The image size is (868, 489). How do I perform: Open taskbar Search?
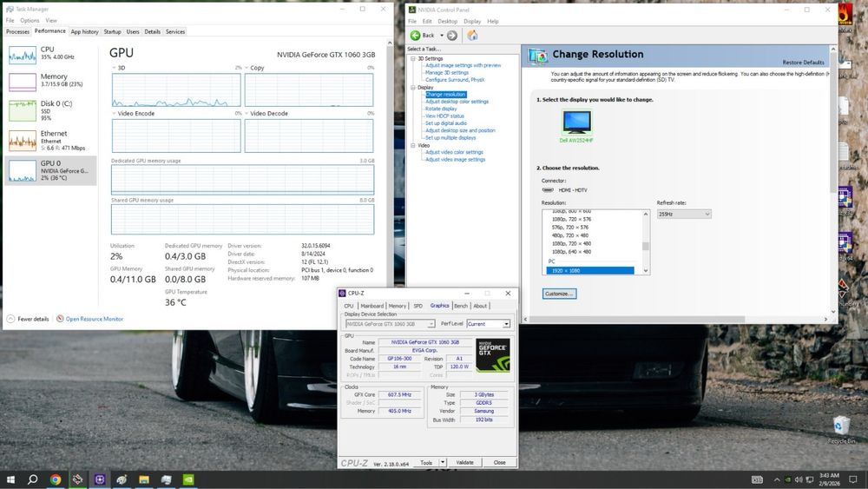(x=33, y=479)
